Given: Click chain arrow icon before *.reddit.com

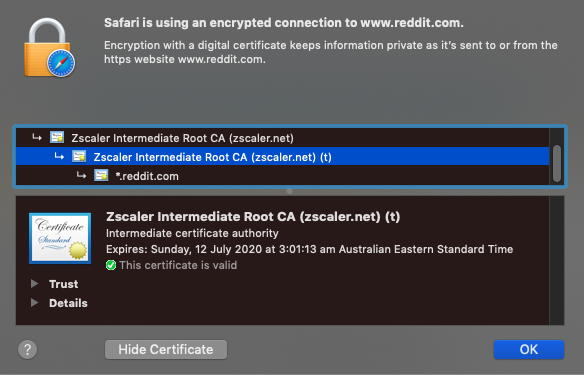Looking at the screenshot, I should pyautogui.click(x=81, y=175).
